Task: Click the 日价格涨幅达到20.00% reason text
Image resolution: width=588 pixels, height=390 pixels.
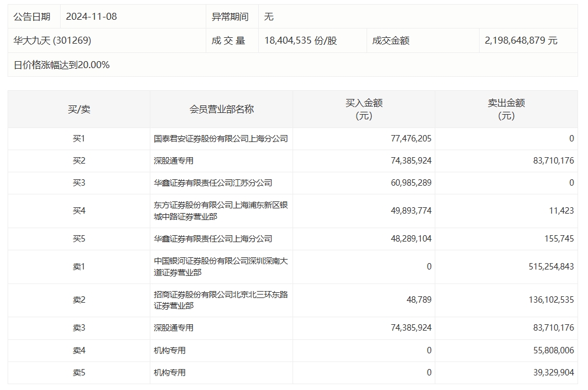Action: coord(62,65)
